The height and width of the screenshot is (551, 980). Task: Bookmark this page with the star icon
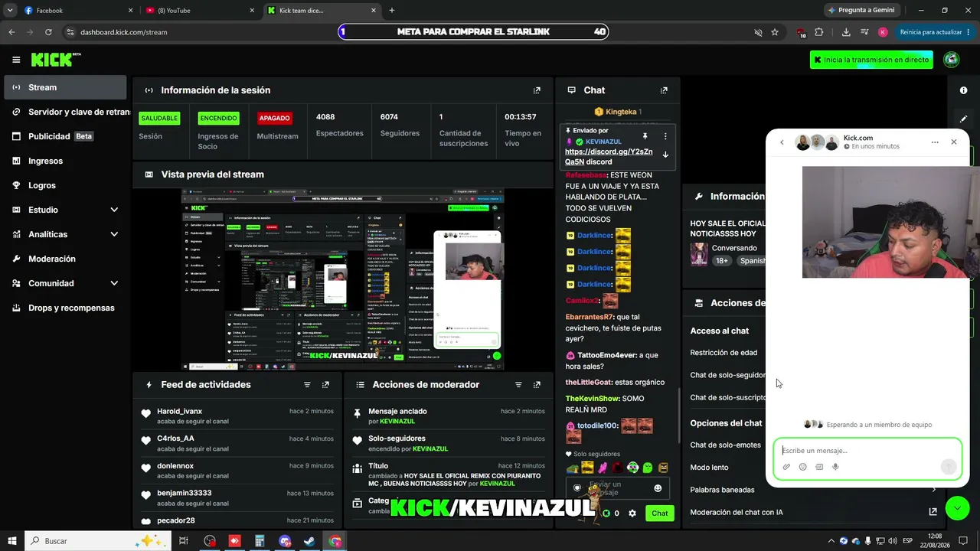pyautogui.click(x=775, y=32)
